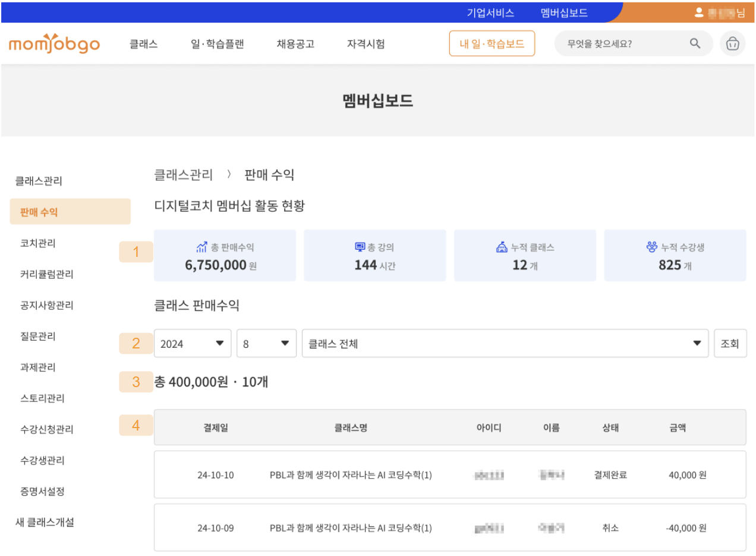Open the shopping basket icon
The width and height of the screenshot is (756, 556).
(732, 44)
